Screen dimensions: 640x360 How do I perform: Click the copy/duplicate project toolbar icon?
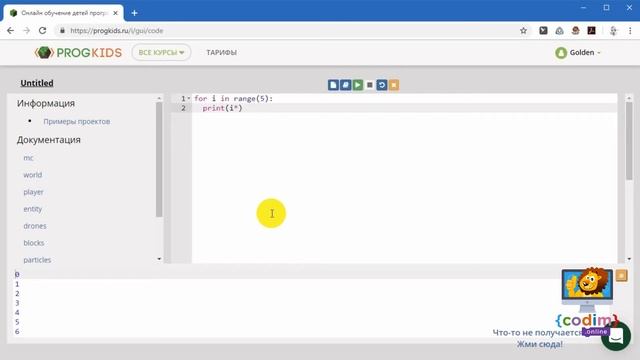click(x=345, y=85)
